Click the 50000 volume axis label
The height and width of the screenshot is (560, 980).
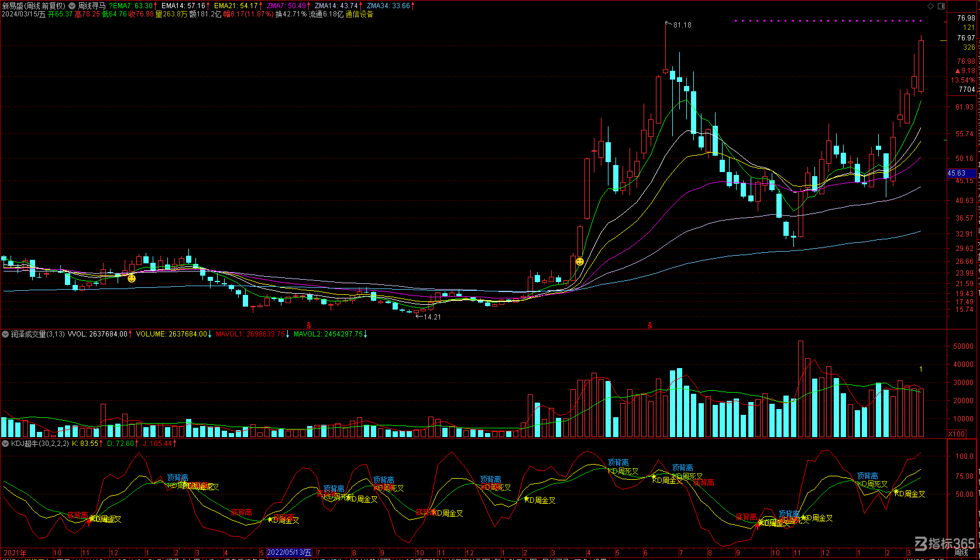(x=963, y=346)
